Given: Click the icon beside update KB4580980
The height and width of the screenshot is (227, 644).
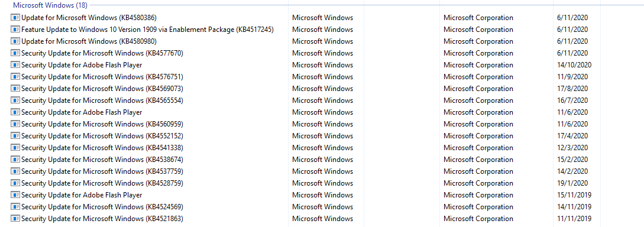Looking at the screenshot, I should [15, 41].
